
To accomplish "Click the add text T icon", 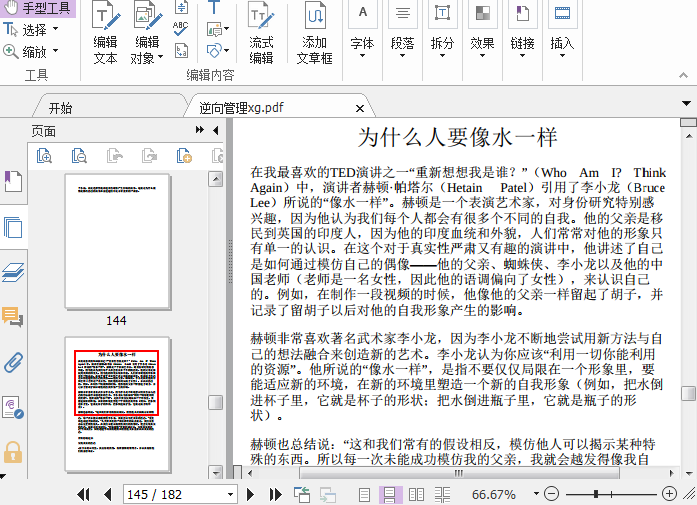I will pyautogui.click(x=214, y=7).
